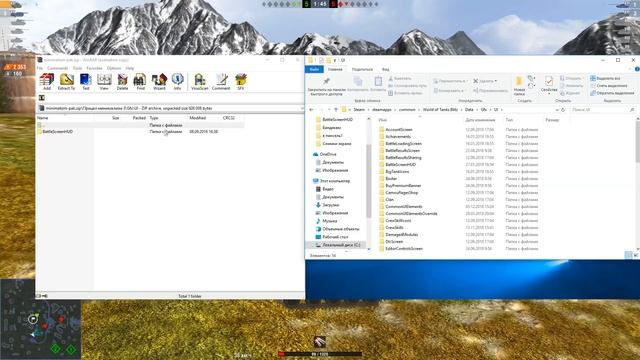Click Select all in Explorer ribbon
The image size is (640, 360).
[x=605, y=78]
